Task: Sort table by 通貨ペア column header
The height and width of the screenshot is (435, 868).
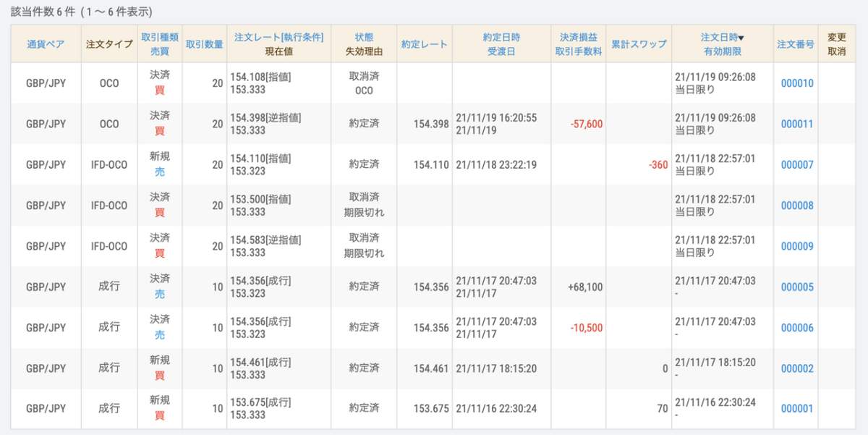Action: [x=46, y=44]
